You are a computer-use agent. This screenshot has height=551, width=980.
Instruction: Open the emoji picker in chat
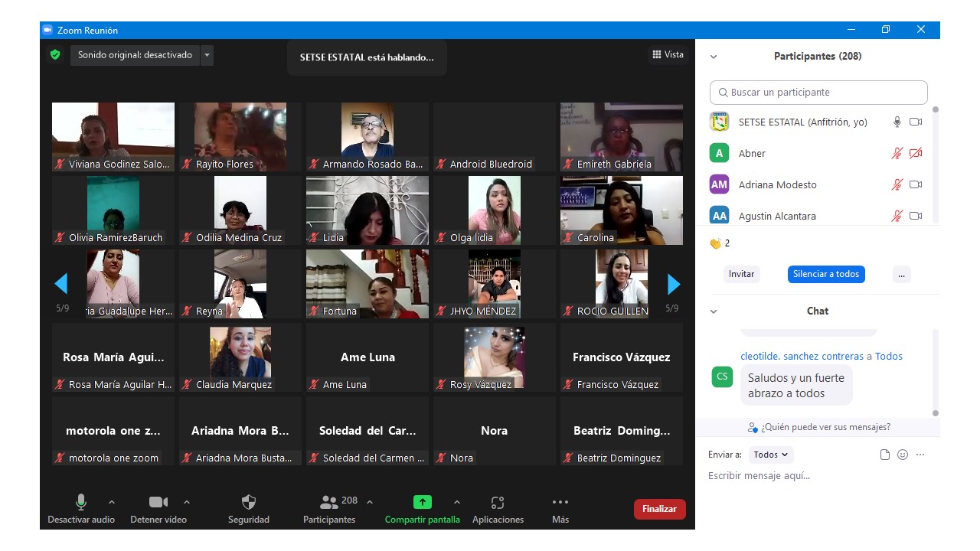pyautogui.click(x=903, y=455)
